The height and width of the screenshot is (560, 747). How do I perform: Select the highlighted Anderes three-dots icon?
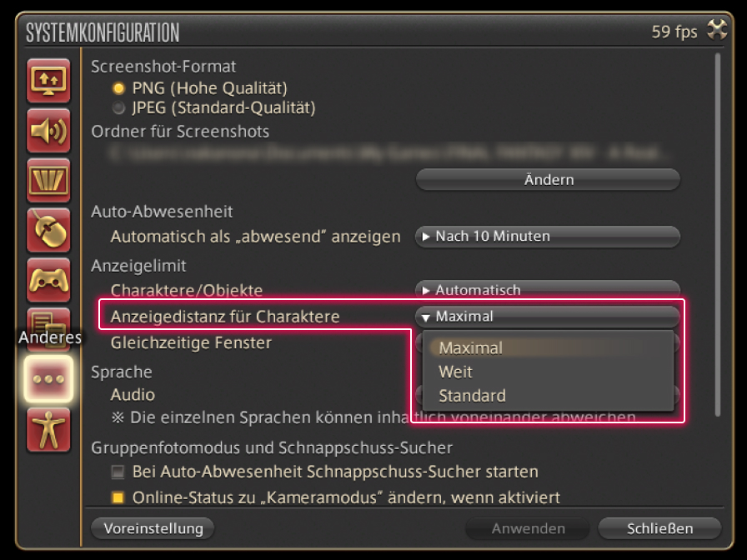48,378
